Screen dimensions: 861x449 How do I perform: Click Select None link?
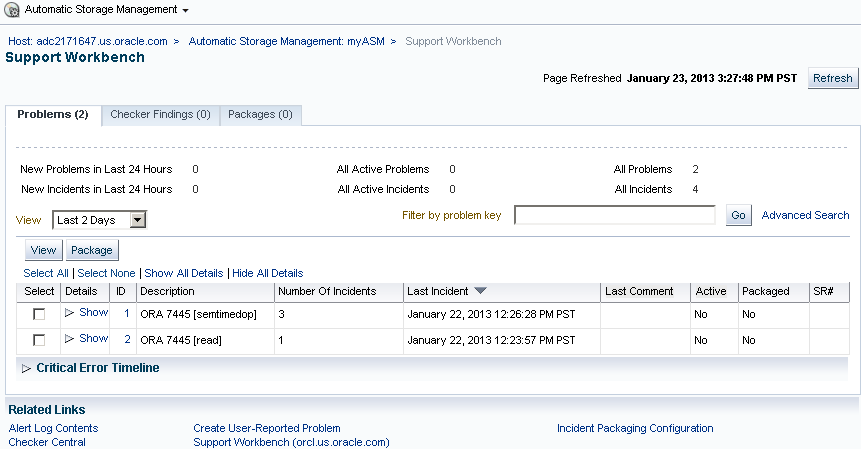pyautogui.click(x=106, y=273)
